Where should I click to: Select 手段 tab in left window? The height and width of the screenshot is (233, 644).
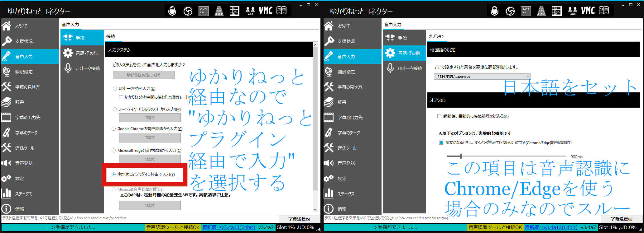(x=82, y=38)
